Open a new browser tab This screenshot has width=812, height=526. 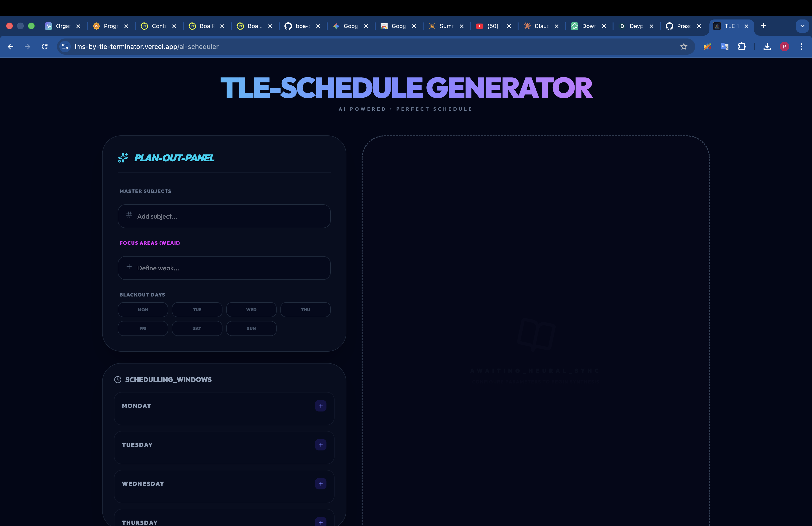point(764,26)
